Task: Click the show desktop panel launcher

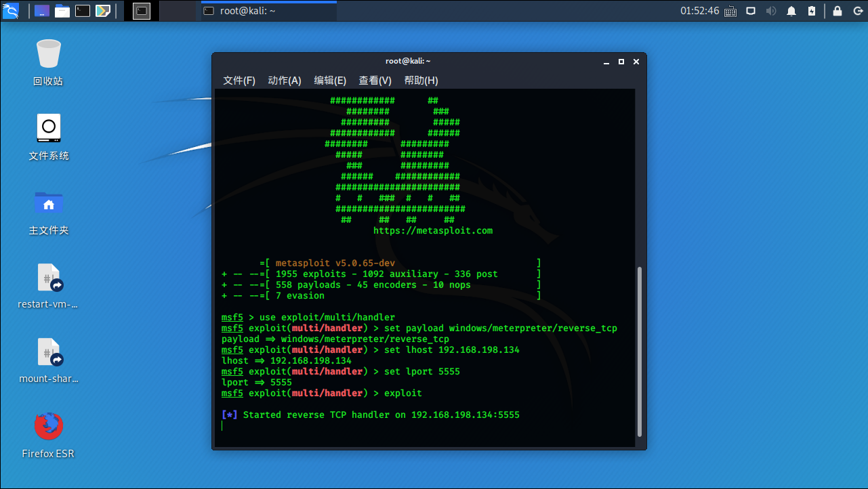Action: point(42,11)
